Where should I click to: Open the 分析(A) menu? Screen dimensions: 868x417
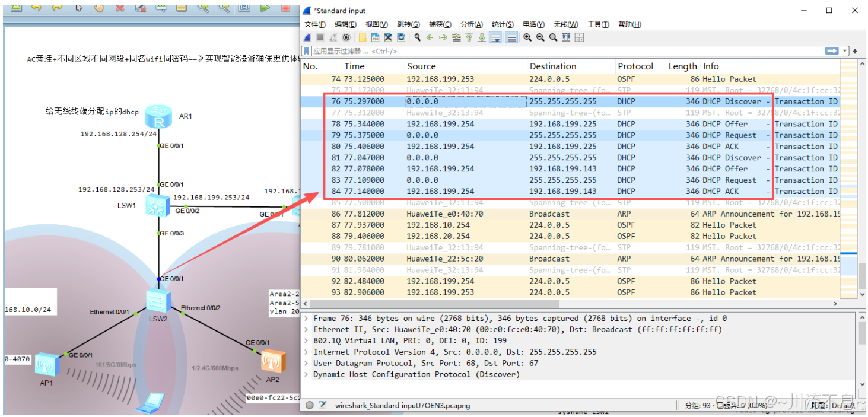pyautogui.click(x=471, y=24)
